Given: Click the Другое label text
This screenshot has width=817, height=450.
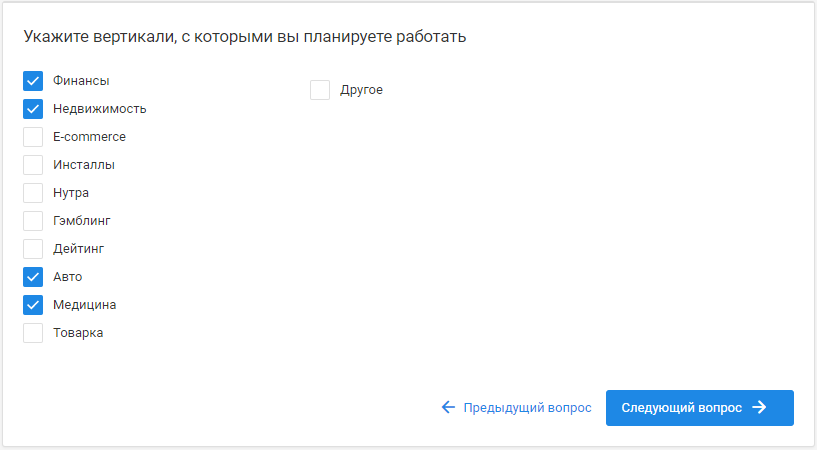Looking at the screenshot, I should click(361, 90).
